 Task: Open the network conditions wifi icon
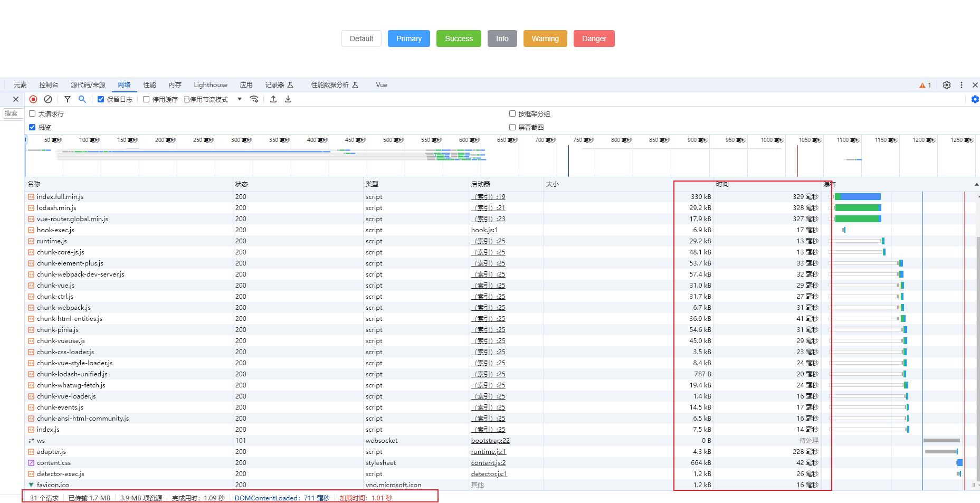click(254, 99)
